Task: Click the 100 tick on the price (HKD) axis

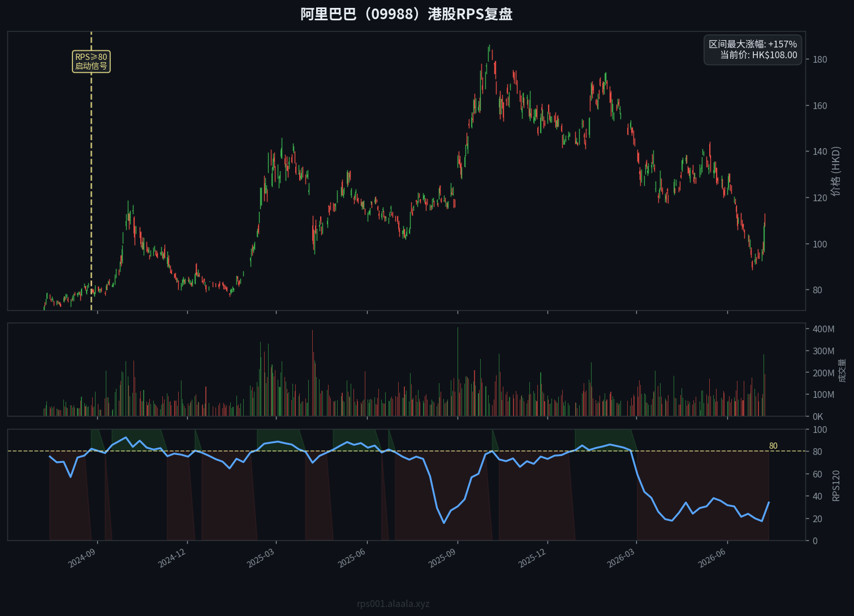Action: pos(820,244)
